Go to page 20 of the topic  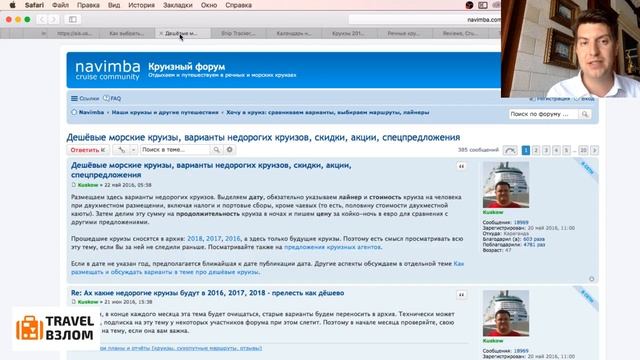tap(584, 151)
